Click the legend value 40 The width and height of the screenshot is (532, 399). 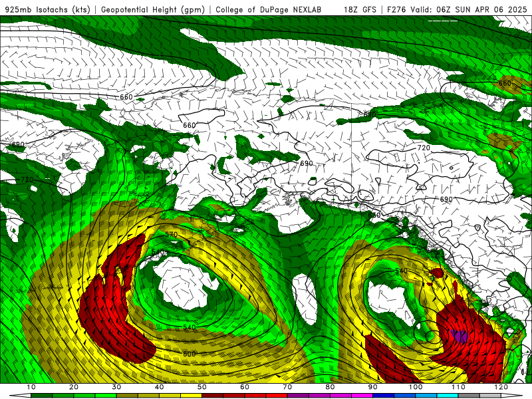point(159,387)
